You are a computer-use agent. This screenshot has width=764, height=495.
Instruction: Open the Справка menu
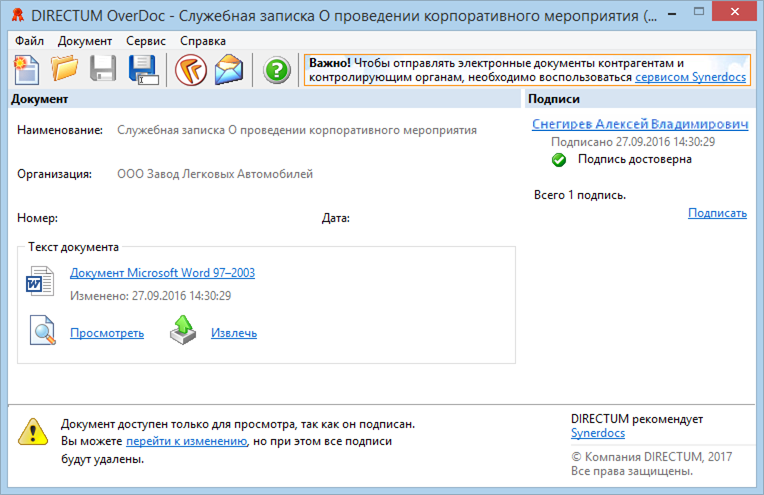203,41
